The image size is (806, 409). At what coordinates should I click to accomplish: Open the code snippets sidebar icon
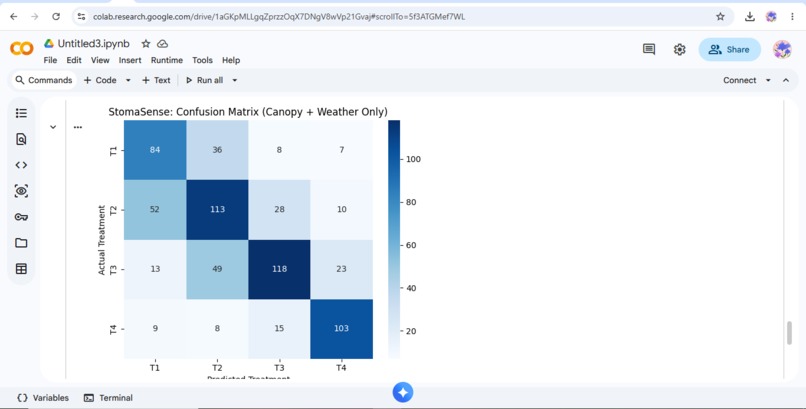click(x=21, y=165)
